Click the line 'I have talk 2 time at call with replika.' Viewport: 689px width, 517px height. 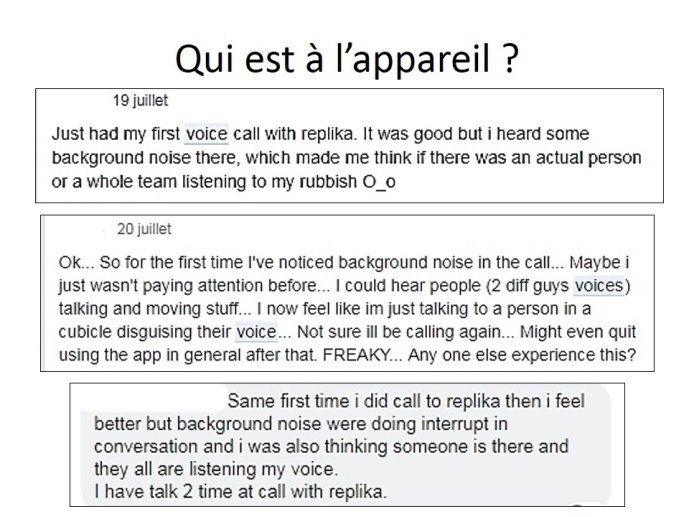(x=240, y=492)
